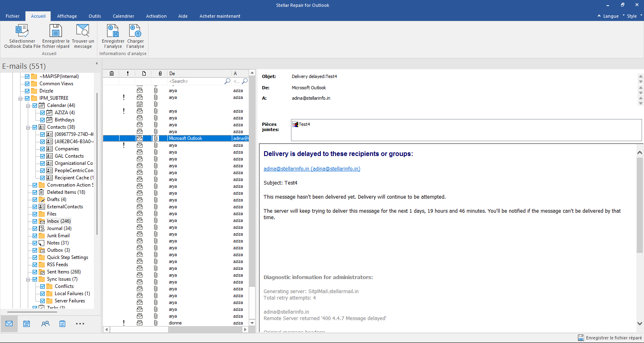Open Test4 attachment icon
The height and width of the screenshot is (343, 644).
point(295,125)
